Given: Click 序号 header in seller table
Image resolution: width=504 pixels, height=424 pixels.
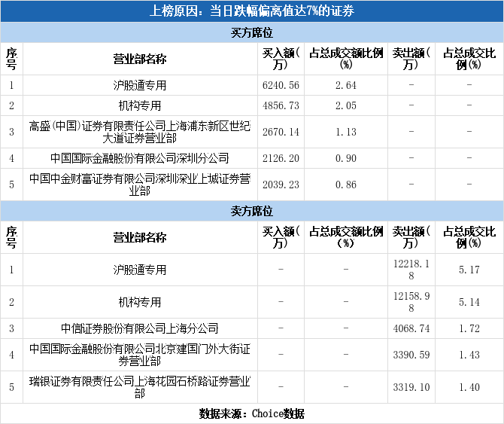Looking at the screenshot, I should [11, 237].
